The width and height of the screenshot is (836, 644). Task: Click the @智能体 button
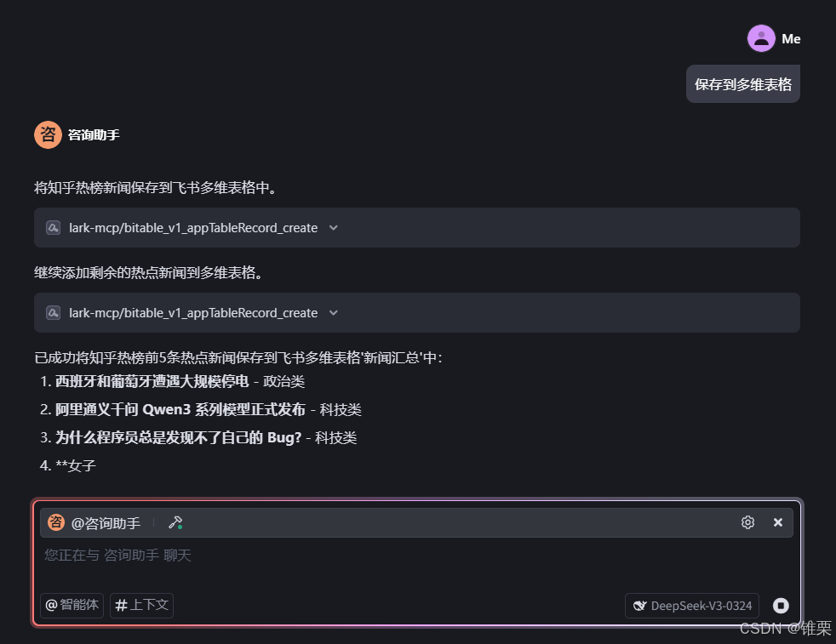tap(72, 605)
